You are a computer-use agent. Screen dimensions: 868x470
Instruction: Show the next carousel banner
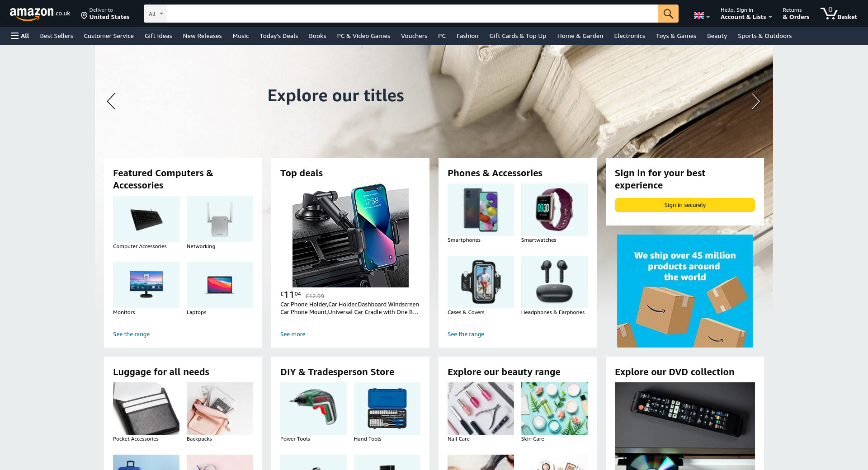(x=755, y=101)
